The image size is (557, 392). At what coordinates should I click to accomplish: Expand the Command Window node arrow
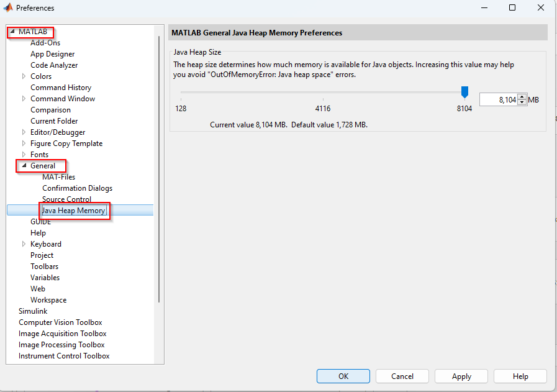click(24, 99)
